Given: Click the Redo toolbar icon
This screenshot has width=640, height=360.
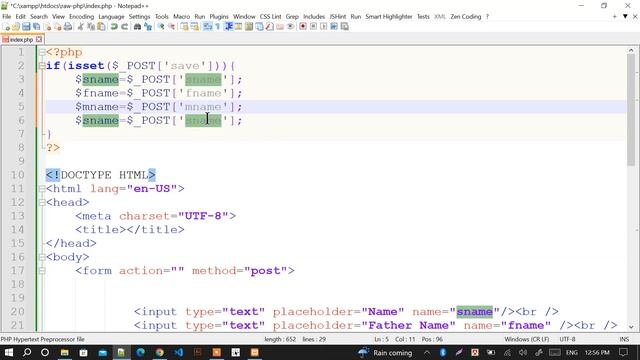Looking at the screenshot, I should (124, 27).
